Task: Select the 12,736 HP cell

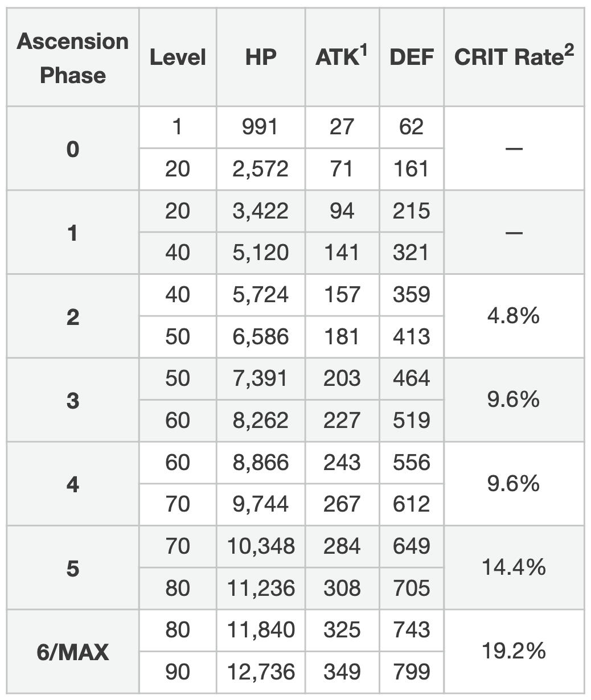Action: [x=261, y=672]
